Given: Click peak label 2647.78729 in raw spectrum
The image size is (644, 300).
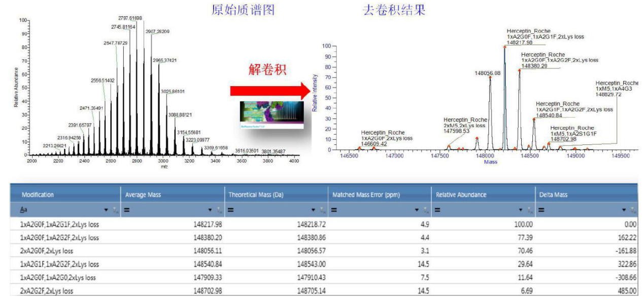Looking at the screenshot, I should [116, 43].
